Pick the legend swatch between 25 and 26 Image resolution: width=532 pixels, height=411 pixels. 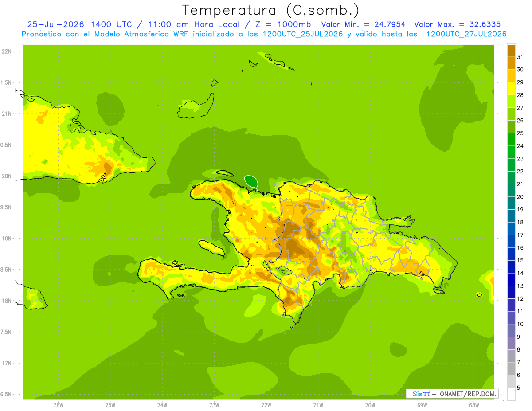[511, 127]
